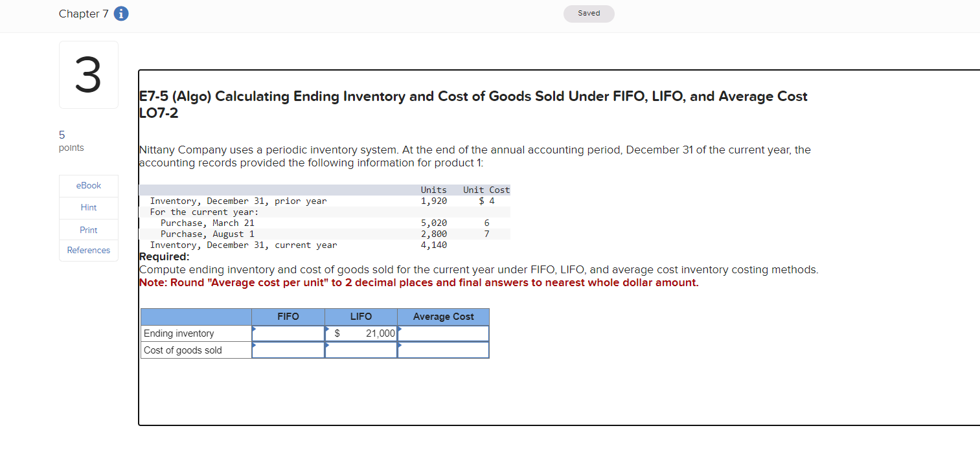Click the blue marker on LIFO cost of goods sold cell
980x461 pixels.
pyautogui.click(x=328, y=346)
